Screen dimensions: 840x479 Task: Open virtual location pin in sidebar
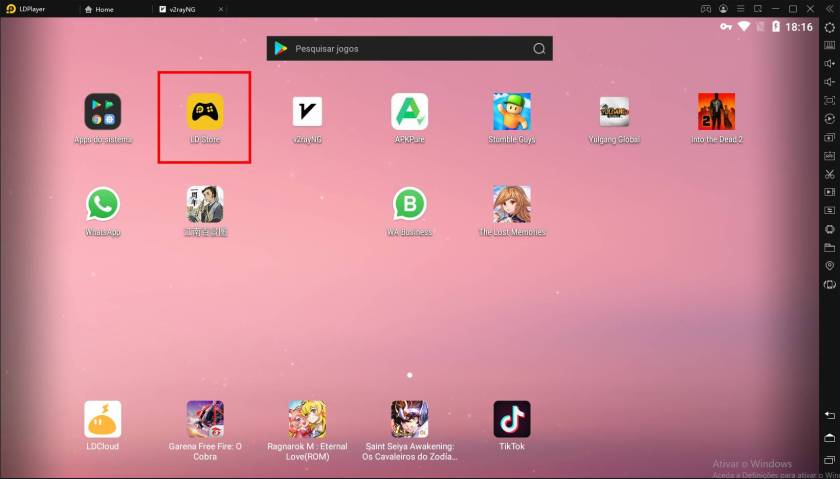829,265
